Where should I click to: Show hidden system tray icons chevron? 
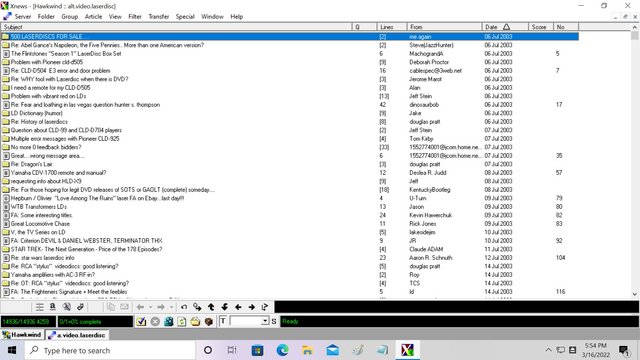(x=548, y=350)
